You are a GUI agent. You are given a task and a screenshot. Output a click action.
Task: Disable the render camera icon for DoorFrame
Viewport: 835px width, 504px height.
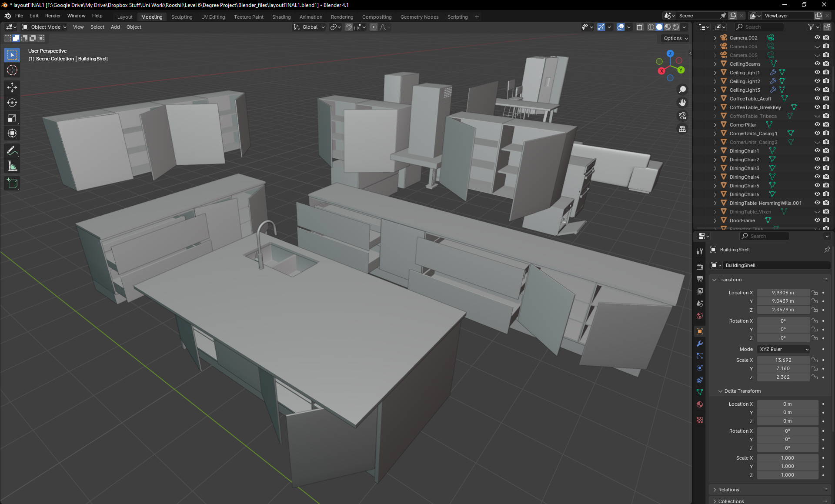(x=826, y=220)
